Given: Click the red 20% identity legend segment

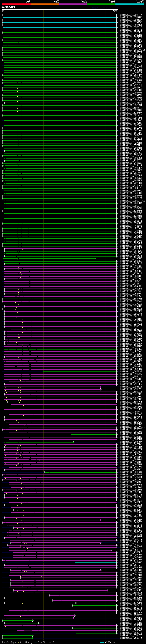Looking at the screenshot, I should (16, 4).
